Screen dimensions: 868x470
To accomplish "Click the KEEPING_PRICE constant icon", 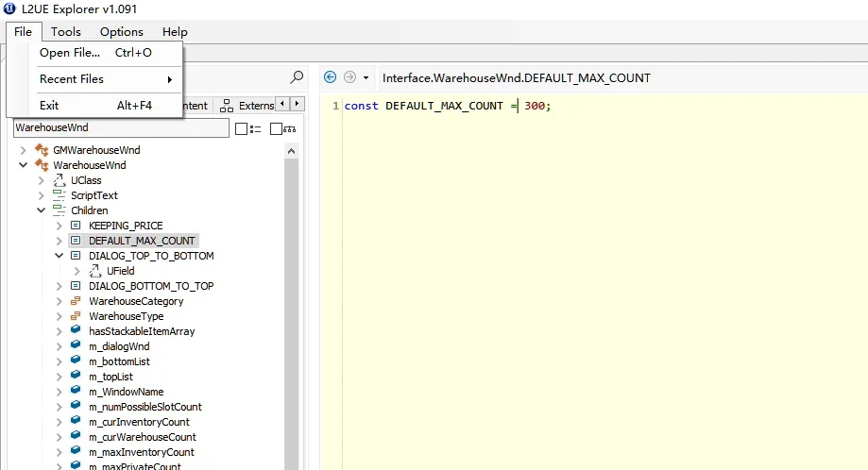I will pyautogui.click(x=76, y=225).
